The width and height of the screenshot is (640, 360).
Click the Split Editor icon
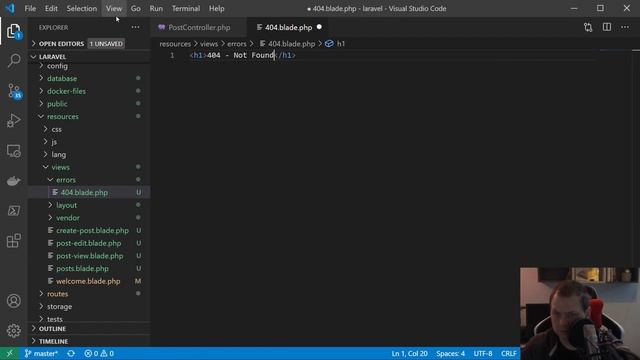tap(607, 27)
